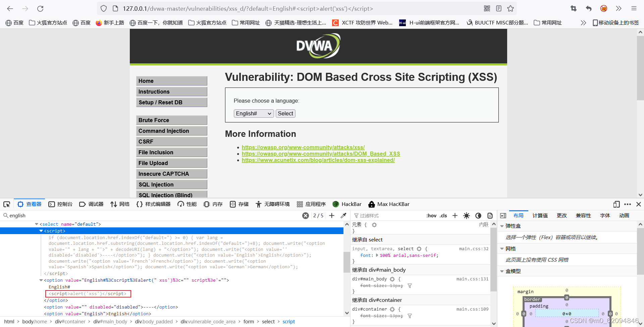Image resolution: width=644 pixels, height=327 pixels.
Task: Open the QR code icon in the address bar
Action: (487, 9)
